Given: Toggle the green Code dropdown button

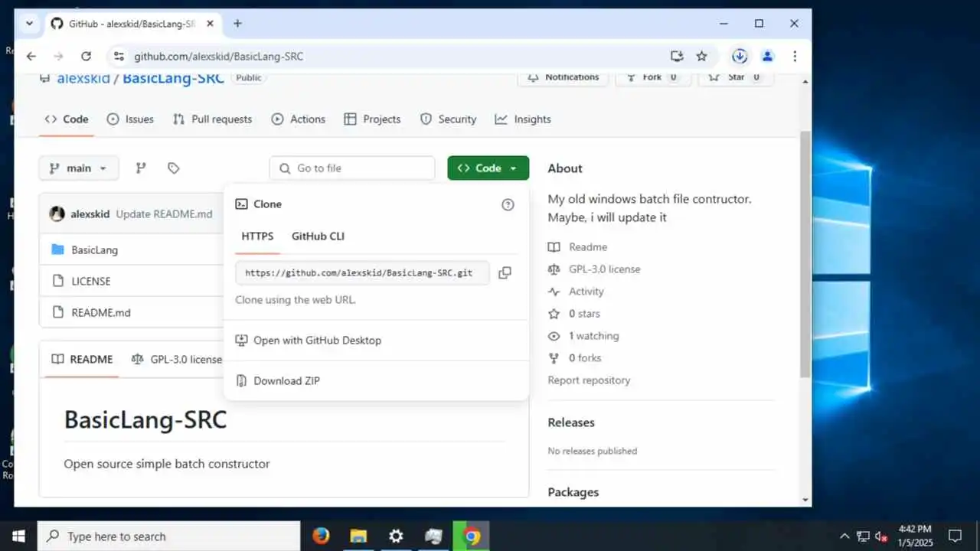Looking at the screenshot, I should (x=488, y=168).
